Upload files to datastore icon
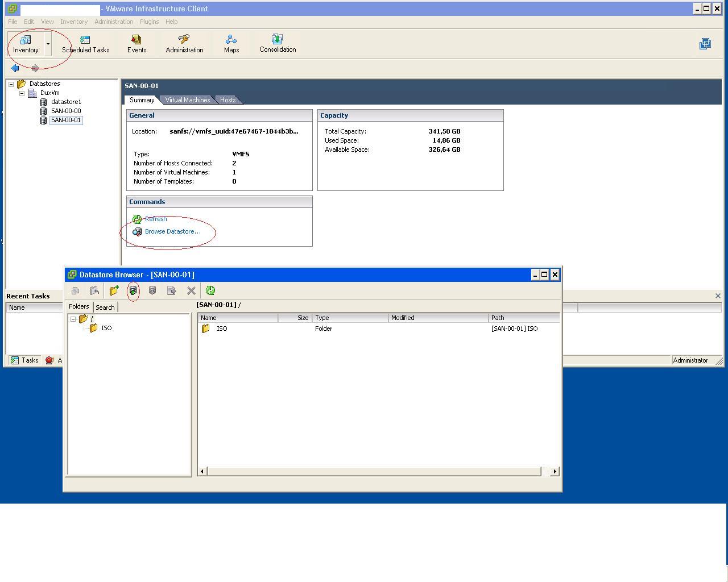Viewport: 728px width, 582px height. (x=133, y=290)
